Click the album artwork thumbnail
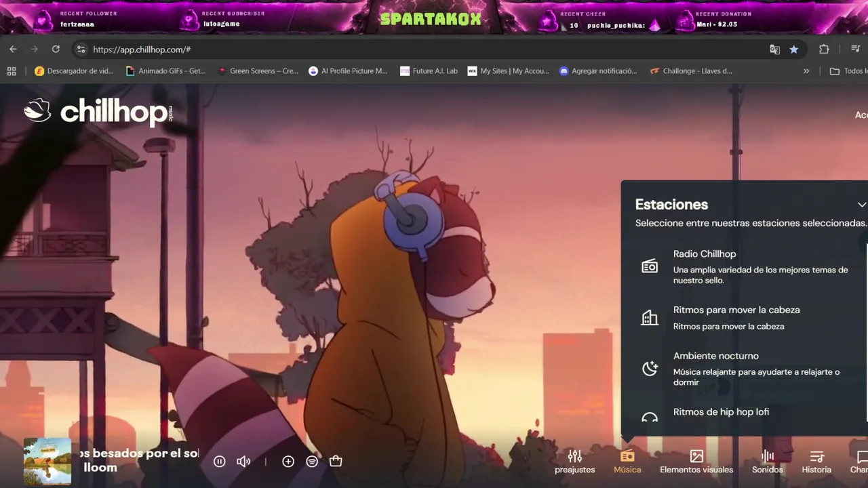Screen dimensions: 868x488 point(47,461)
